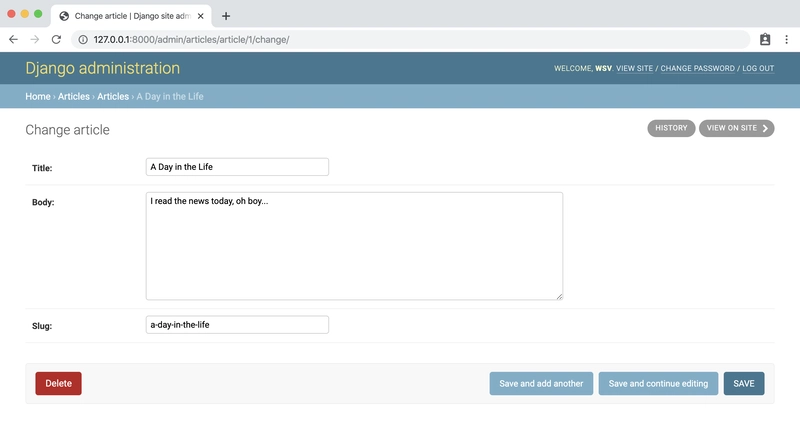
Task: Open site information icon in address bar
Action: pyautogui.click(x=83, y=39)
